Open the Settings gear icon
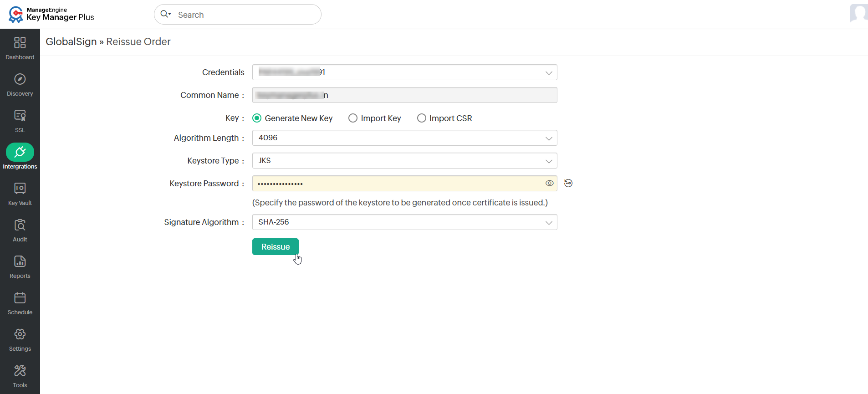The height and width of the screenshot is (394, 868). point(20,334)
